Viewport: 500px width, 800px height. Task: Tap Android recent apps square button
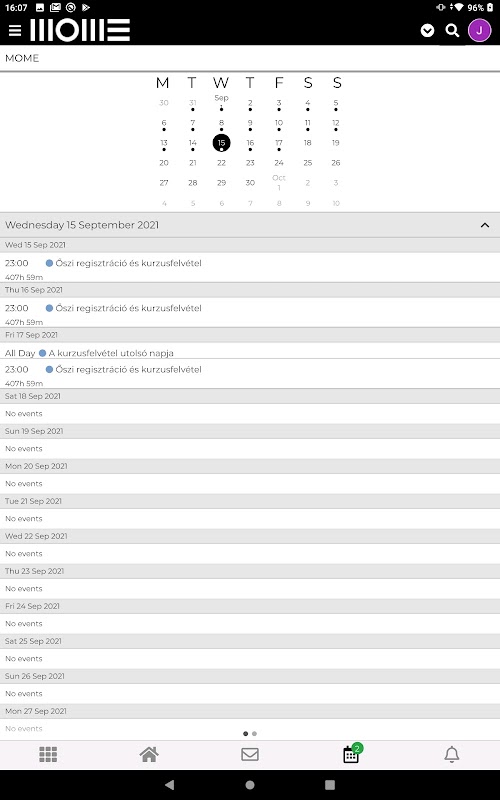[x=330, y=785]
